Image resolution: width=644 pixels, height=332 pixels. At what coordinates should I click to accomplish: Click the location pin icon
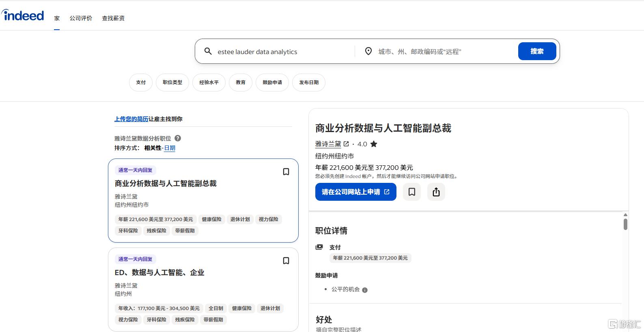point(368,51)
